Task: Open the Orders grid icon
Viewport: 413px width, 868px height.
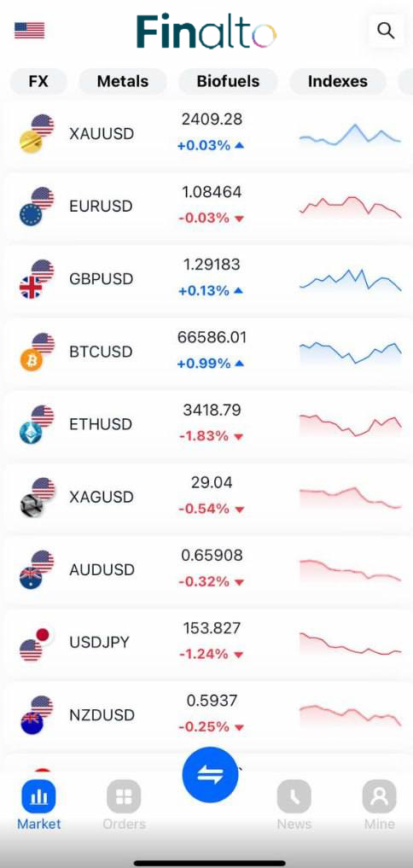Action: pyautogui.click(x=124, y=797)
